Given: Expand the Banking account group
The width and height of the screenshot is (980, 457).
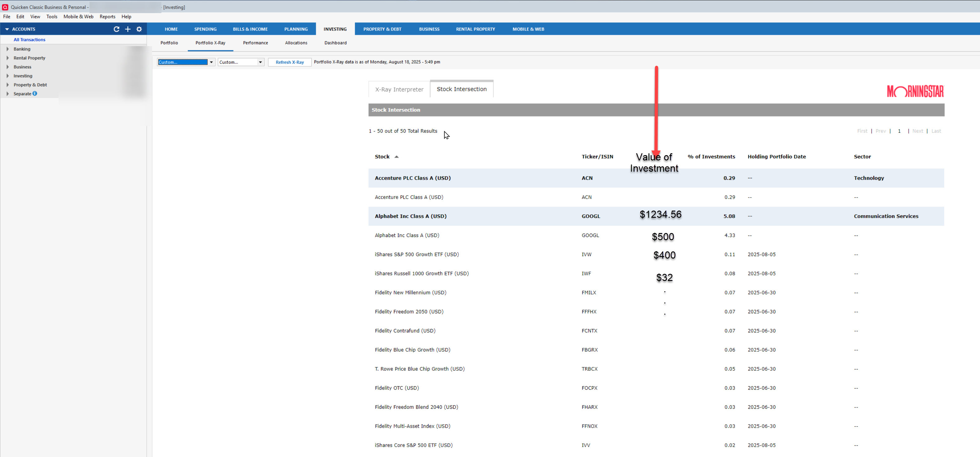Looking at the screenshot, I should click(x=7, y=49).
